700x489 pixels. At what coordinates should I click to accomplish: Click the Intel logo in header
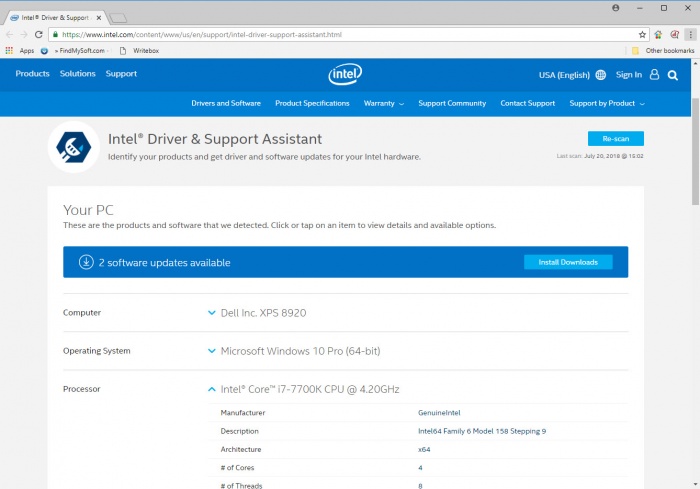tap(345, 74)
